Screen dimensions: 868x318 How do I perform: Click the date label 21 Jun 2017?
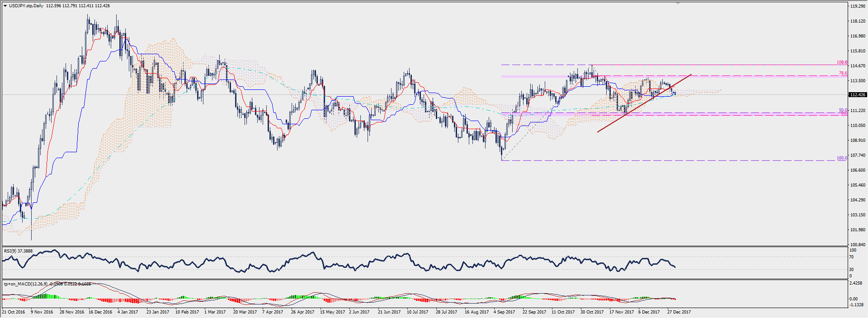pos(389,312)
